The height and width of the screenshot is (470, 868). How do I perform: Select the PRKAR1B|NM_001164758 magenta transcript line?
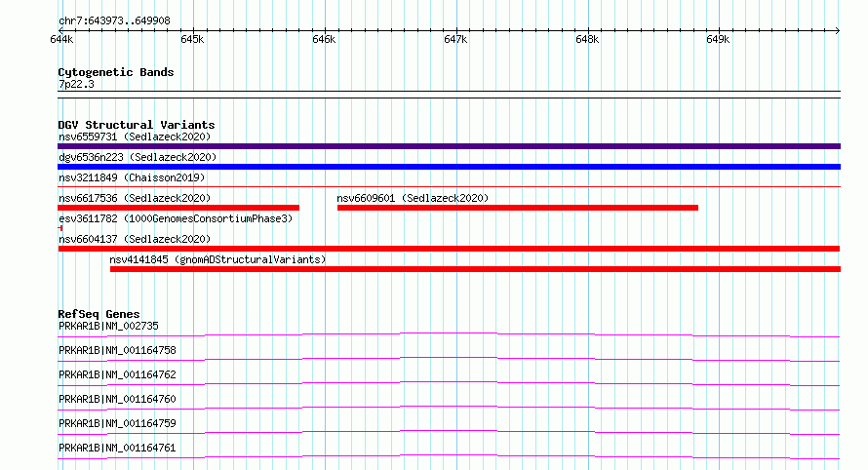[x=449, y=359]
